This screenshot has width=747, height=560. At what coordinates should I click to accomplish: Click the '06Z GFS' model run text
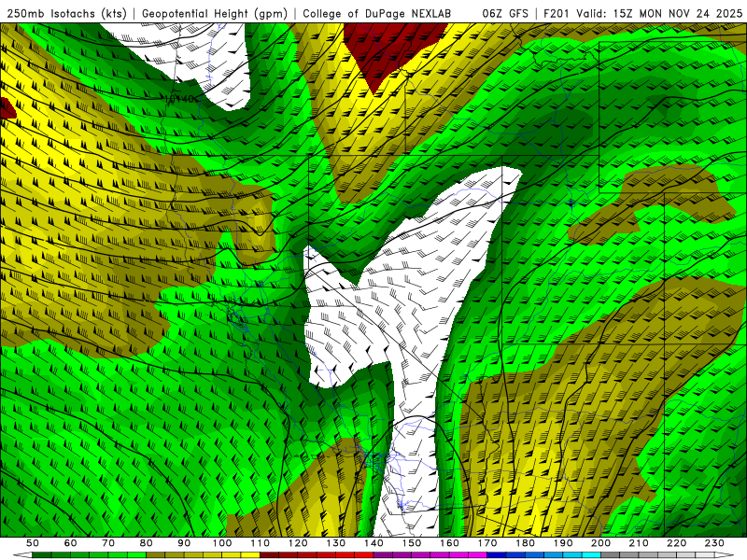coord(505,13)
